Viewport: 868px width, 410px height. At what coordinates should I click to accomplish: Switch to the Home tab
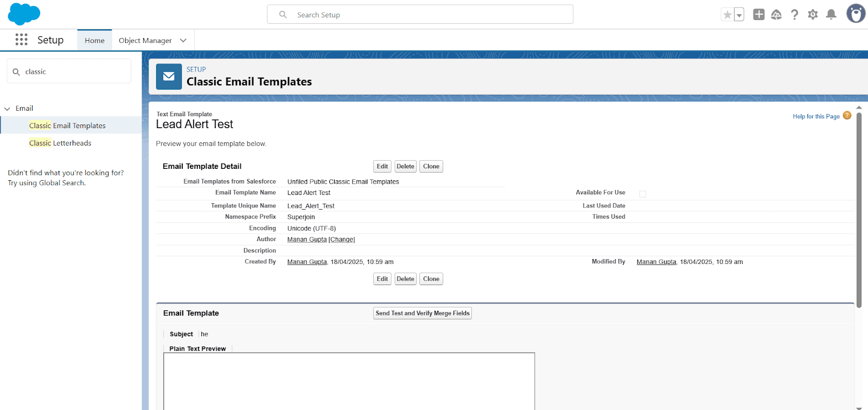(x=94, y=40)
